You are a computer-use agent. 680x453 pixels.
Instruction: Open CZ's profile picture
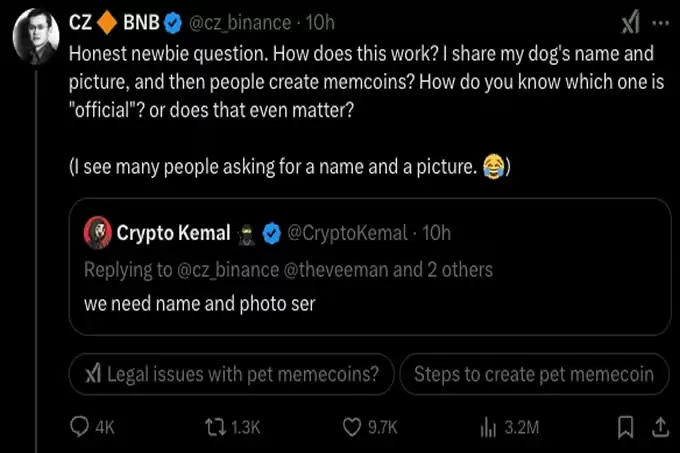[35, 40]
